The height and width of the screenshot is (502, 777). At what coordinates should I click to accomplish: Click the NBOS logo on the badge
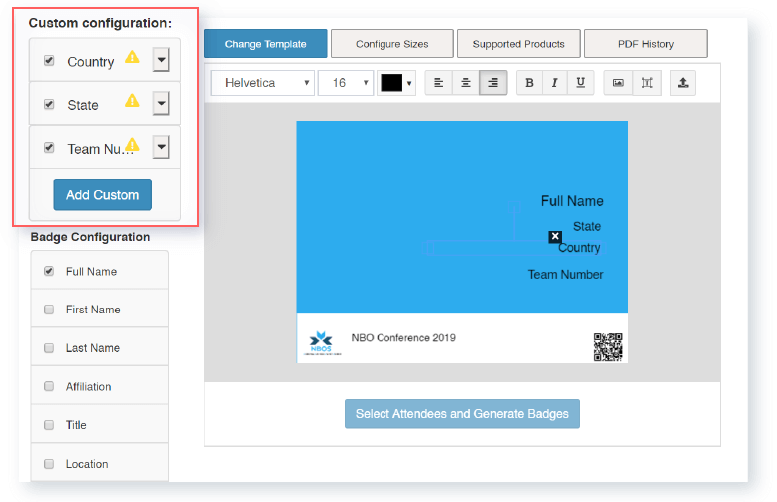click(x=321, y=342)
